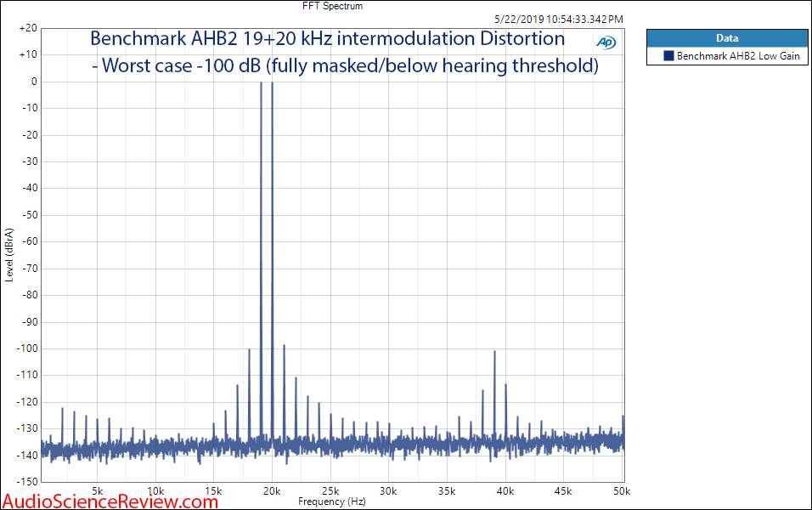Viewport: 812px width, 510px height.
Task: Click the "-70" level axis tick
Action: click(30, 269)
